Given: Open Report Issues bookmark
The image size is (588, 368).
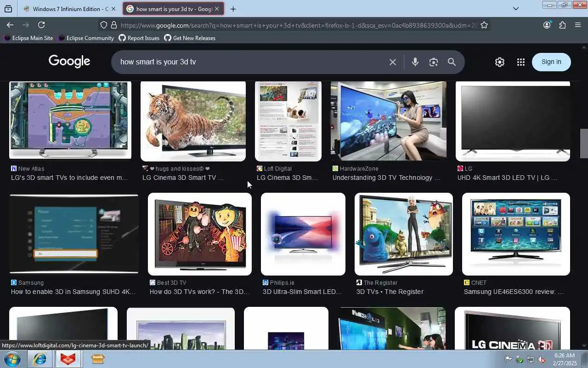Looking at the screenshot, I should (x=139, y=38).
